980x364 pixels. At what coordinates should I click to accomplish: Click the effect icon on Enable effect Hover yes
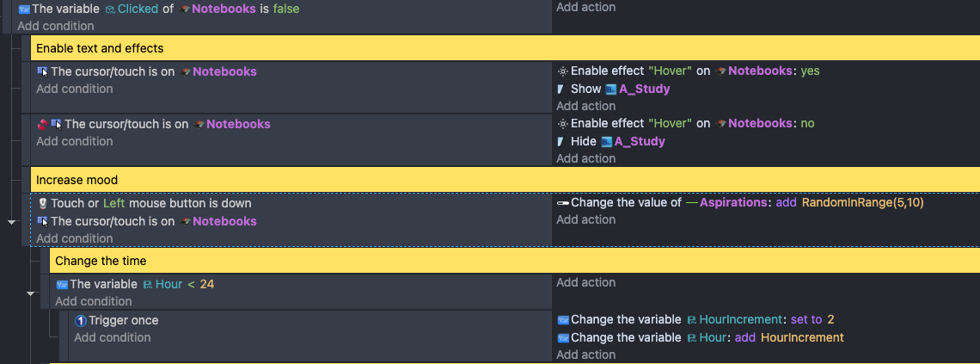[x=562, y=71]
